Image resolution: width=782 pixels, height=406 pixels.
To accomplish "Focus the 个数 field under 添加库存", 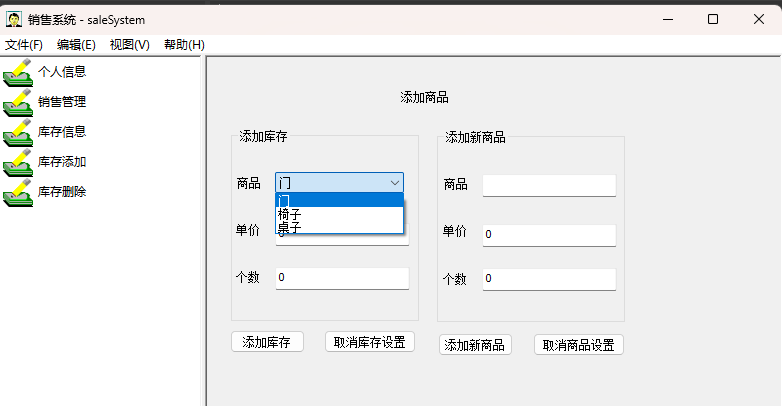I will click(x=342, y=278).
